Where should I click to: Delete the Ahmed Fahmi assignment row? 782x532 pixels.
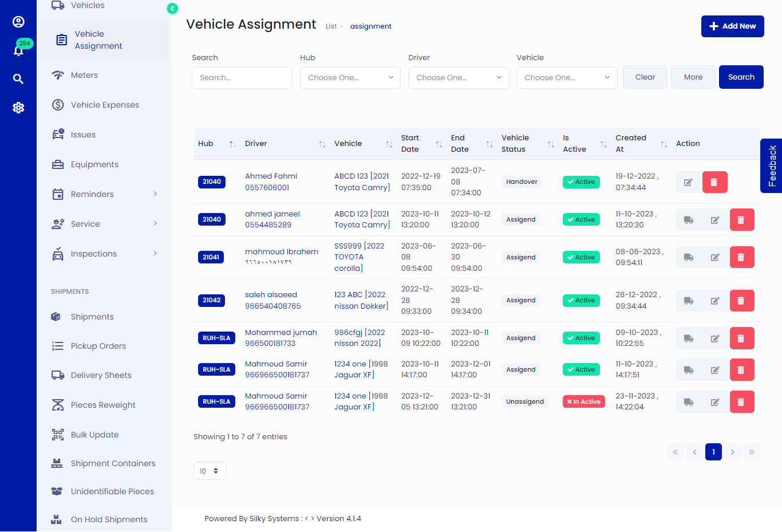714,182
